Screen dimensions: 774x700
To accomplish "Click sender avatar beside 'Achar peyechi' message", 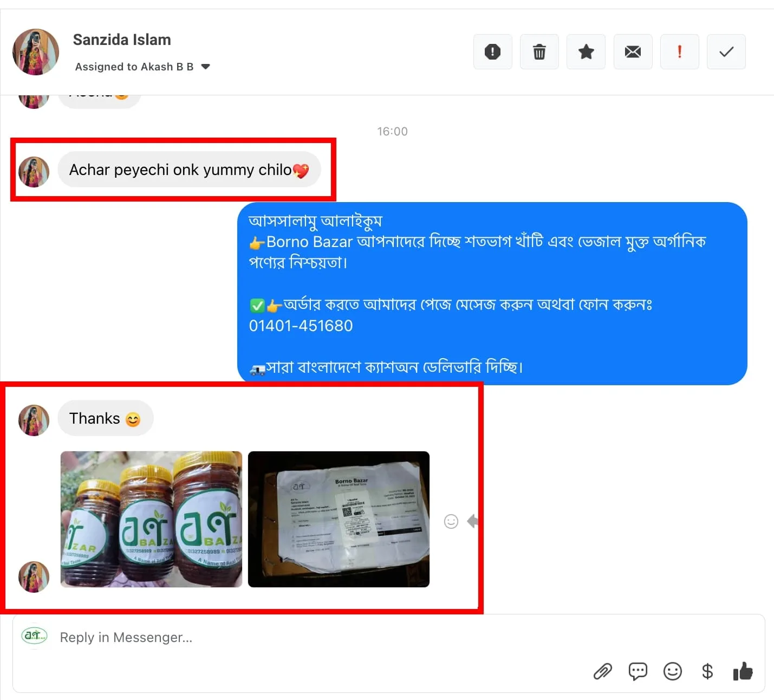I will (34, 172).
